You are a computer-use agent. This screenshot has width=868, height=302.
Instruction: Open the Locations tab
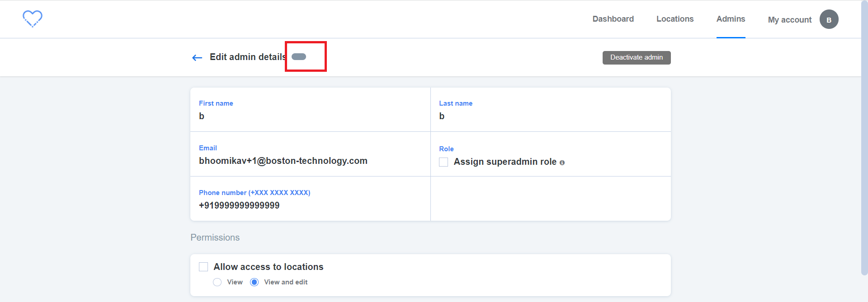[x=675, y=19]
